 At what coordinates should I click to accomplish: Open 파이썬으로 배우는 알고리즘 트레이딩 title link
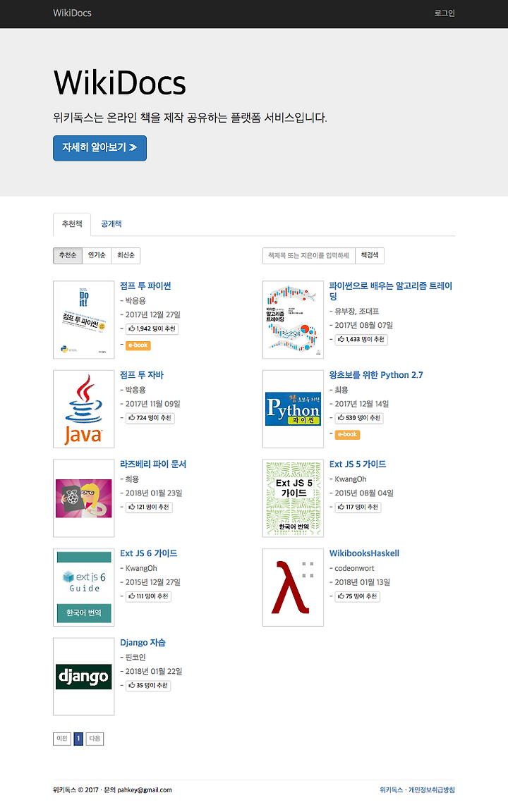[391, 291]
